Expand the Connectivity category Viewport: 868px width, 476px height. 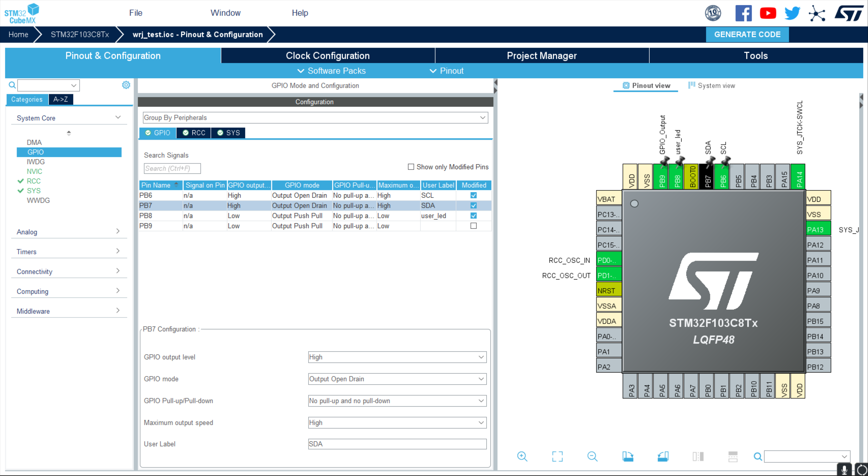click(x=69, y=271)
